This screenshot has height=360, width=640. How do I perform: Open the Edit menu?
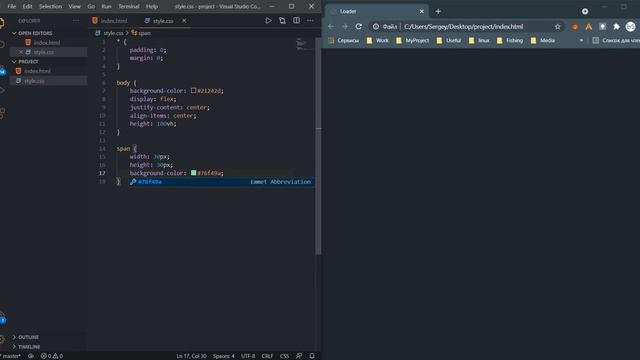[27, 7]
